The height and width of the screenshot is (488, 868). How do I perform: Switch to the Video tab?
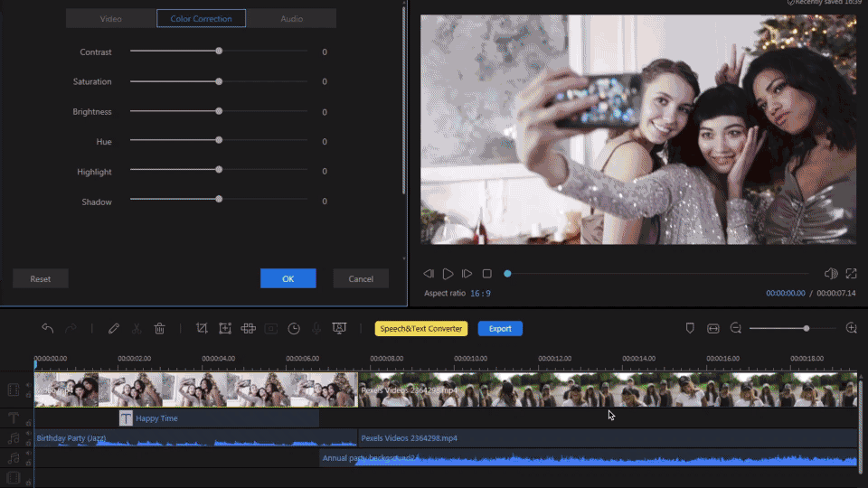pyautogui.click(x=110, y=18)
